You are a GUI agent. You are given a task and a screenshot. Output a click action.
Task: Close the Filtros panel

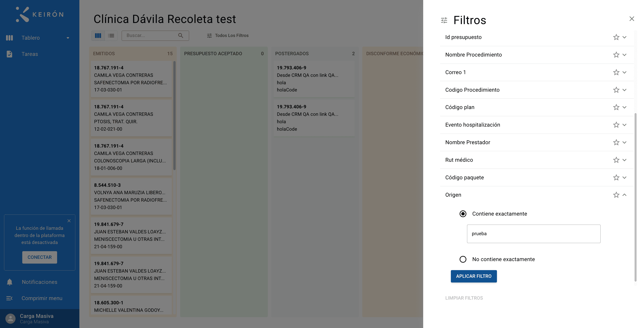pos(632,19)
